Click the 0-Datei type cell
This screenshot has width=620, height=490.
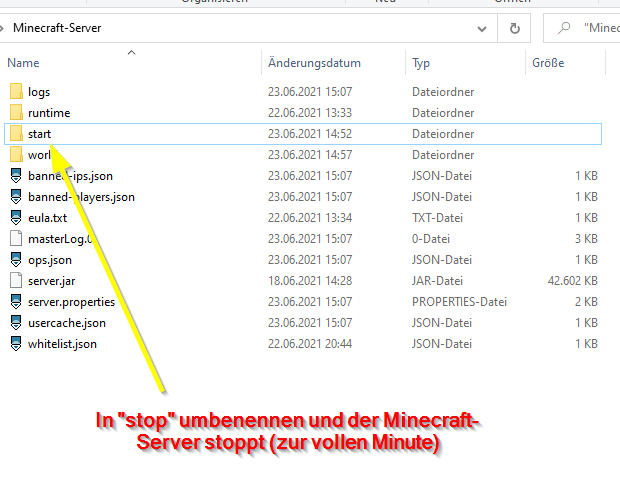pos(431,239)
